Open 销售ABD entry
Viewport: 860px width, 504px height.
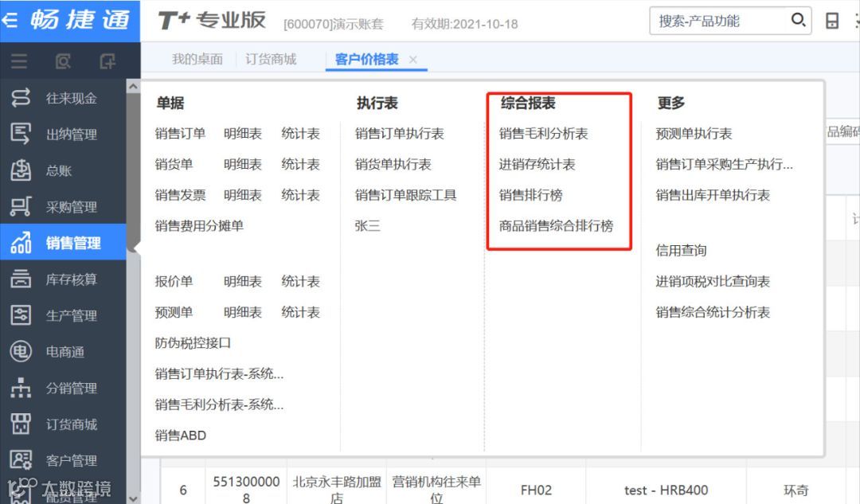pyautogui.click(x=181, y=436)
